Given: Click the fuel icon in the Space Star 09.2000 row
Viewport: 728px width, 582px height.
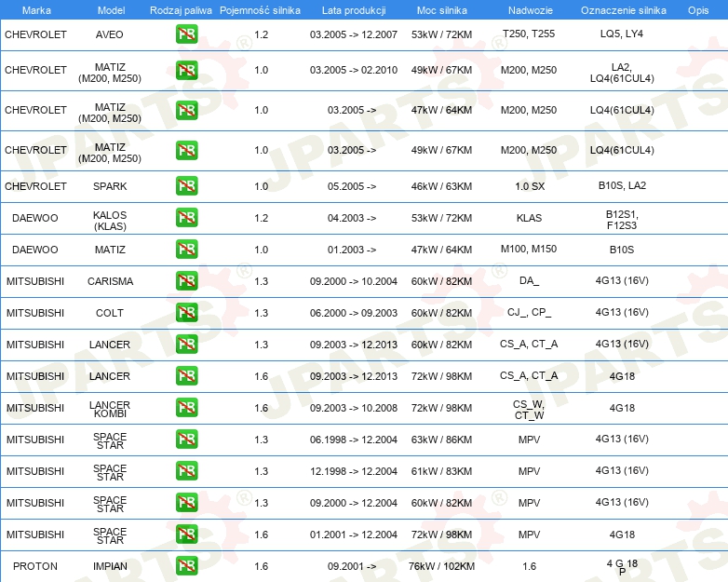Looking at the screenshot, I should pyautogui.click(x=186, y=503).
